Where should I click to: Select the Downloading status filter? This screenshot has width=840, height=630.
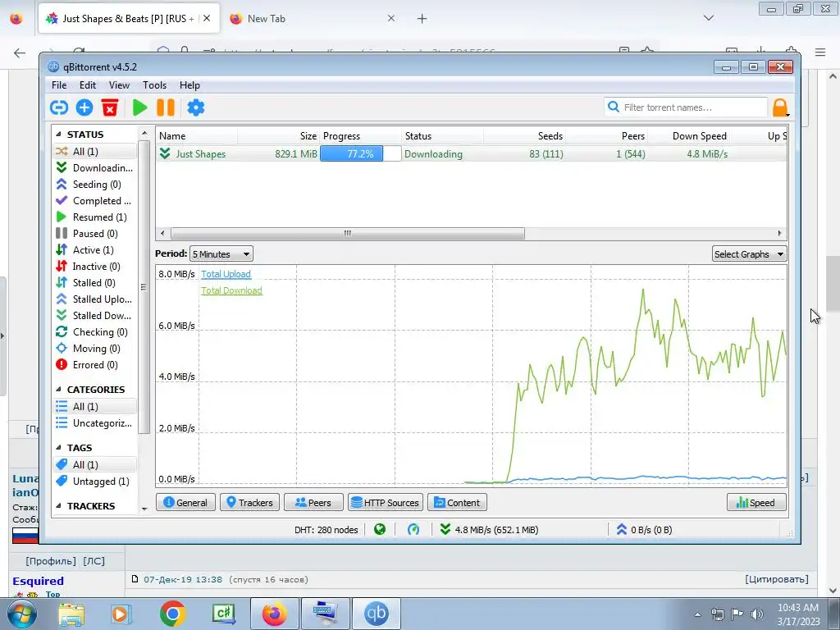tap(95, 167)
